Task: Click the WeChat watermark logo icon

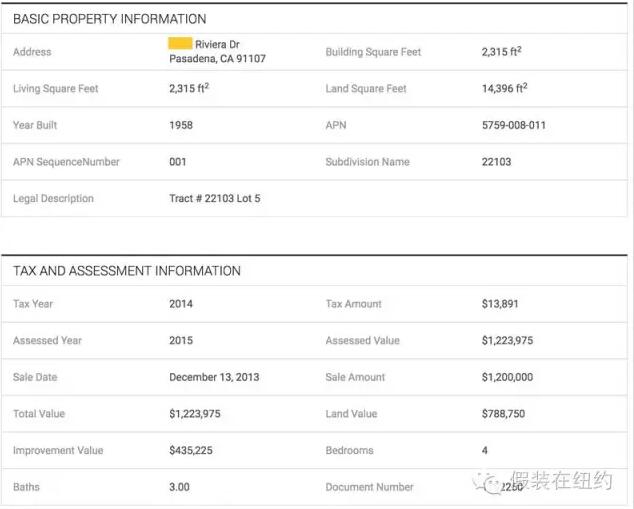Action: (x=488, y=483)
